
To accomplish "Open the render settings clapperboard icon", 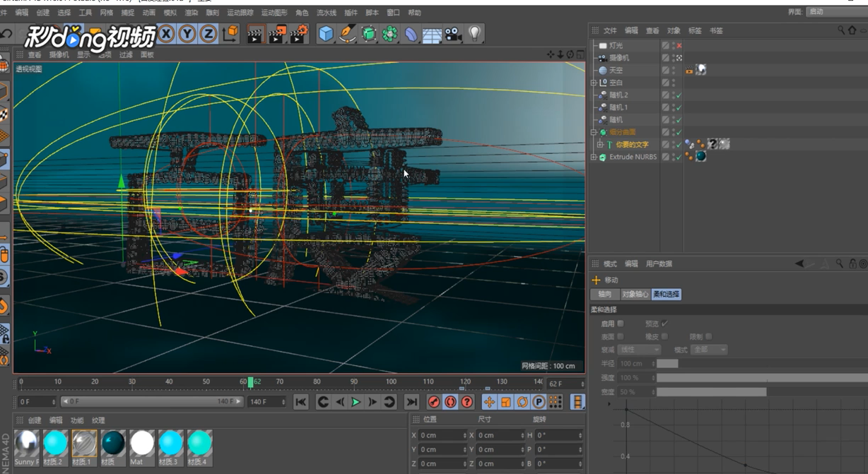I will (299, 34).
